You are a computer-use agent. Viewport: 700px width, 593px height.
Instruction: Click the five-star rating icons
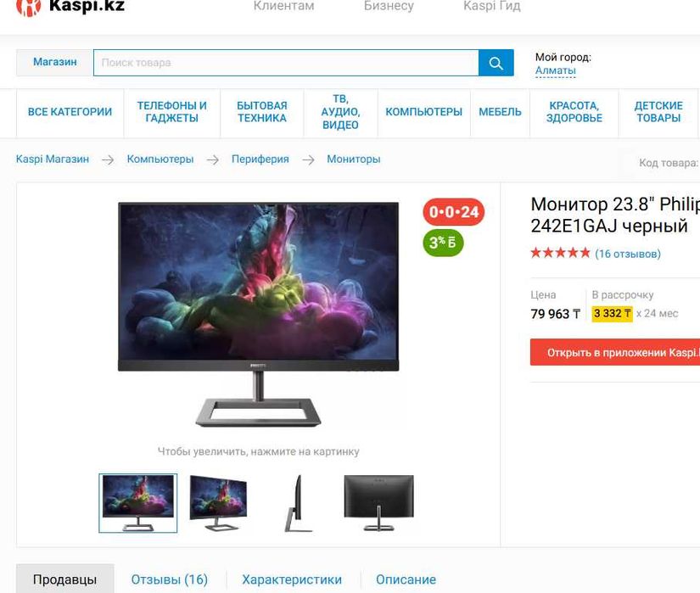click(560, 254)
